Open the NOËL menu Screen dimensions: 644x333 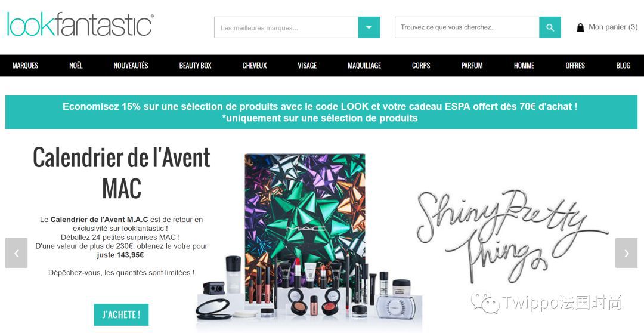pos(76,66)
